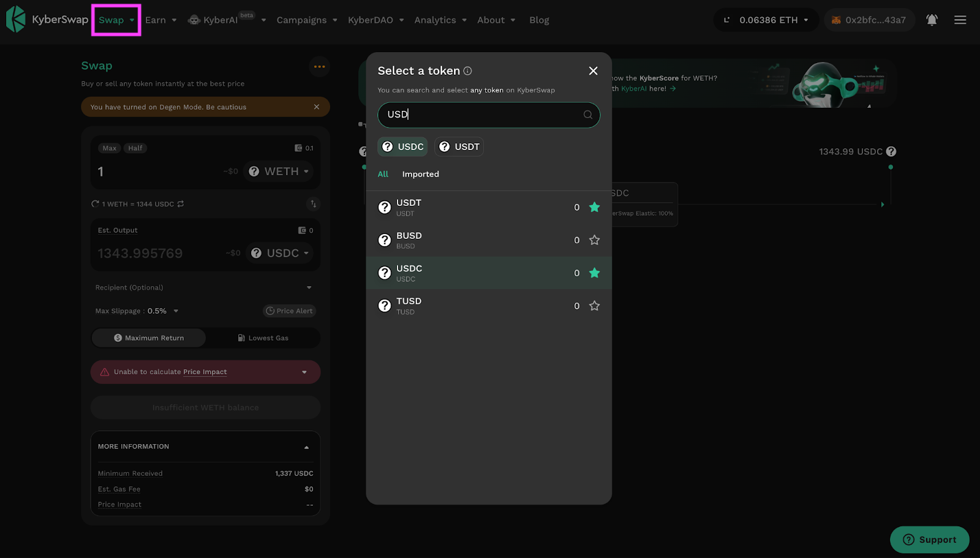
Task: Click the Insufficient WETH balance button
Action: pyautogui.click(x=205, y=408)
